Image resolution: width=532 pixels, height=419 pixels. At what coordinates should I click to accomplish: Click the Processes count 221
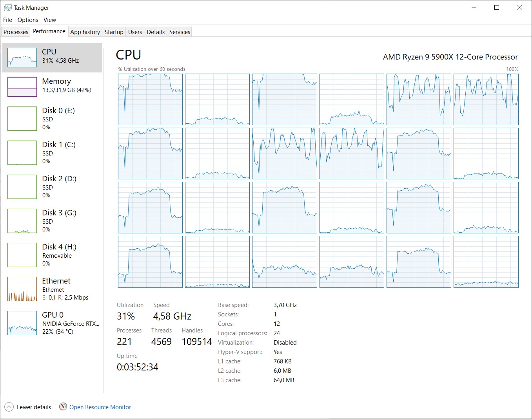[x=124, y=342]
